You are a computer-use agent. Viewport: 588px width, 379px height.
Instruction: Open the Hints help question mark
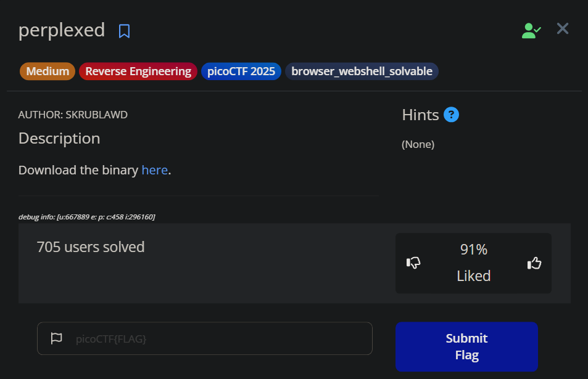(451, 115)
